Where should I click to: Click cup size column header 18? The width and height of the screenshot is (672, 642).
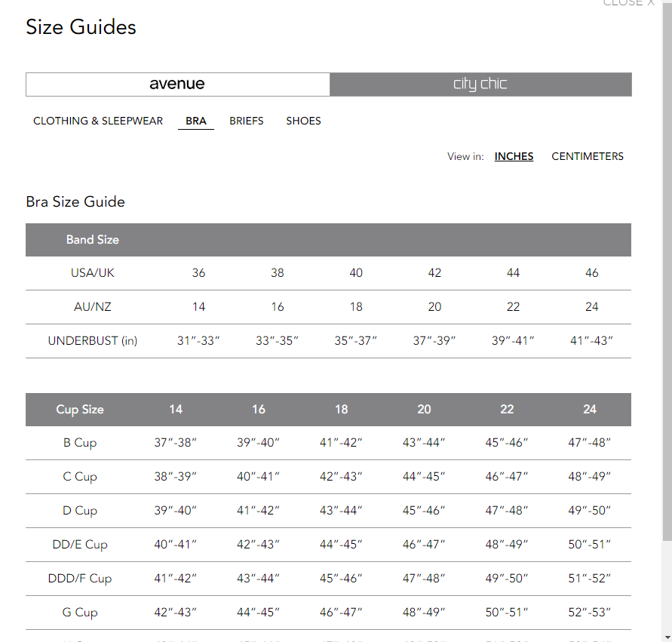[341, 410]
